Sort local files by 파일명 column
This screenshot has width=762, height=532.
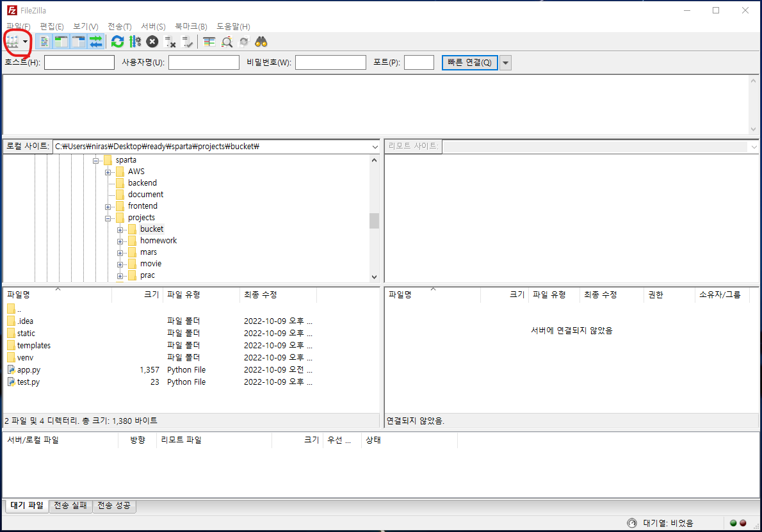point(58,294)
